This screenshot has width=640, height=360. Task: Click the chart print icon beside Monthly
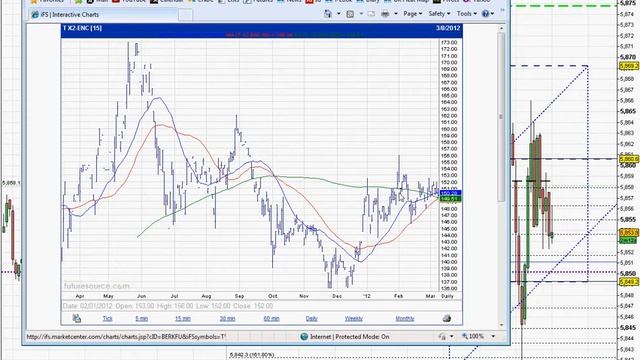pos(447,318)
